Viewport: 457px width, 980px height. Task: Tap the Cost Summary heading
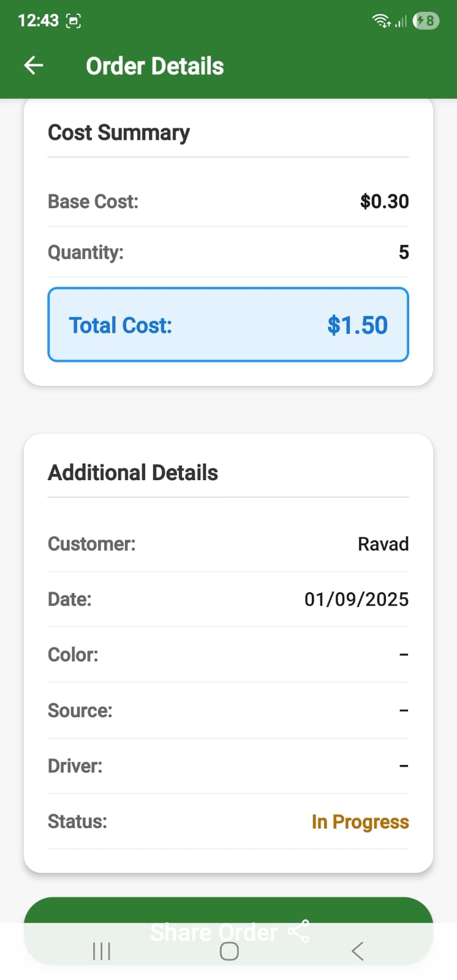tap(119, 132)
